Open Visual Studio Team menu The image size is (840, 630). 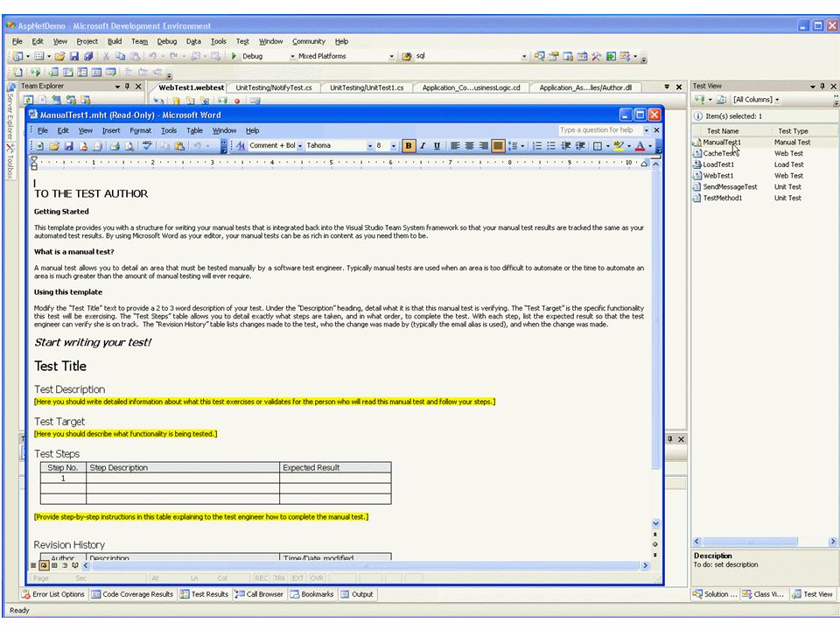click(139, 41)
